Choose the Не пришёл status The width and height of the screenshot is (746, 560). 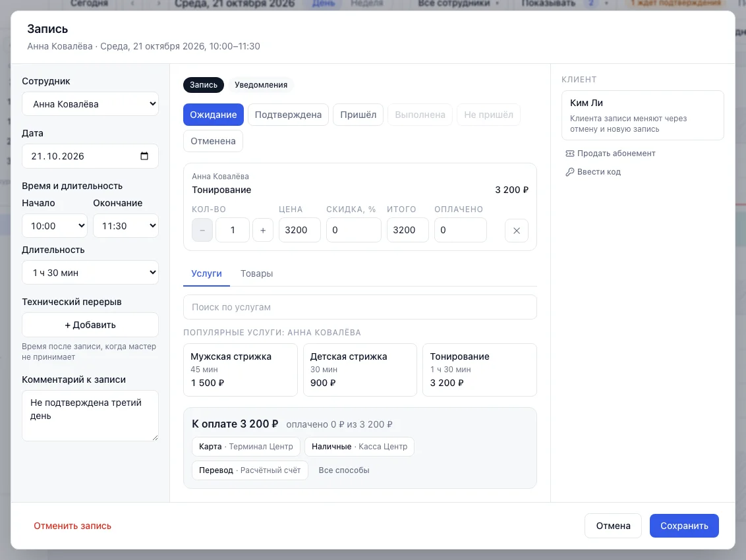(488, 115)
